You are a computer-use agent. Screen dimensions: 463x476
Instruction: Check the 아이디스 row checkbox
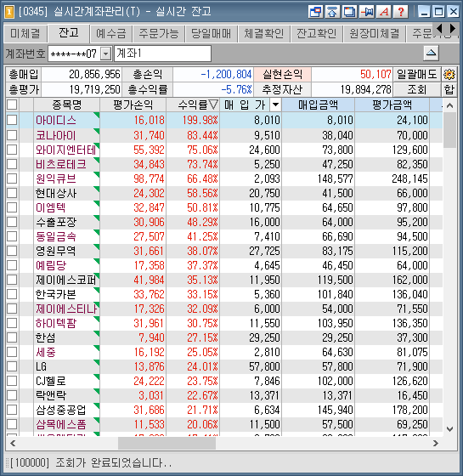point(12,120)
